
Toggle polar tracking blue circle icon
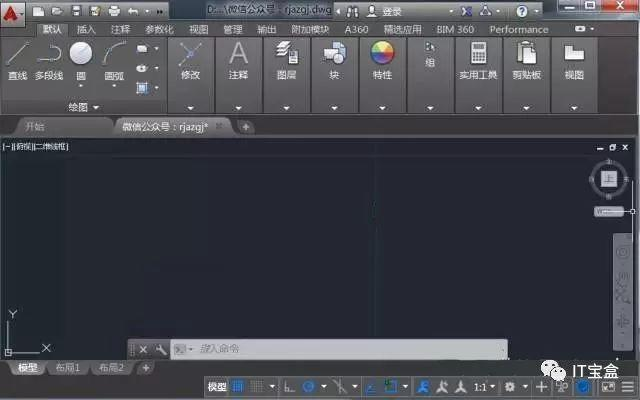coord(309,386)
